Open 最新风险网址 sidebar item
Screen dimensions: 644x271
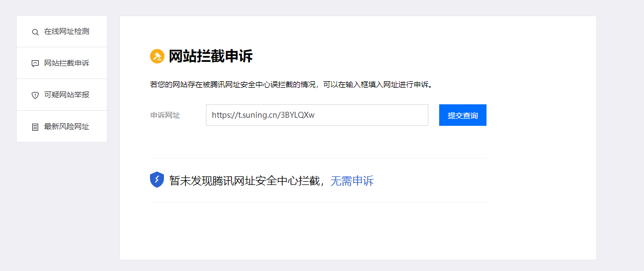[62, 126]
